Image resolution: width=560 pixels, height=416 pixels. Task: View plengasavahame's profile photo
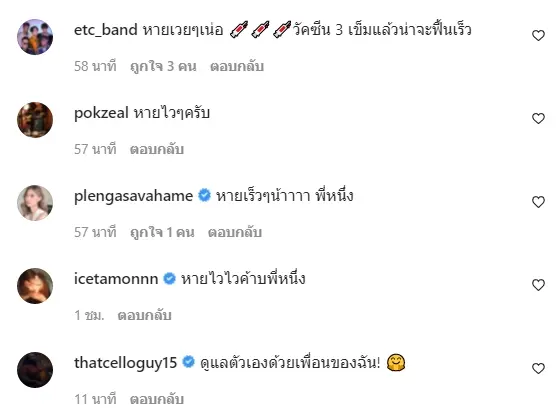[35, 203]
